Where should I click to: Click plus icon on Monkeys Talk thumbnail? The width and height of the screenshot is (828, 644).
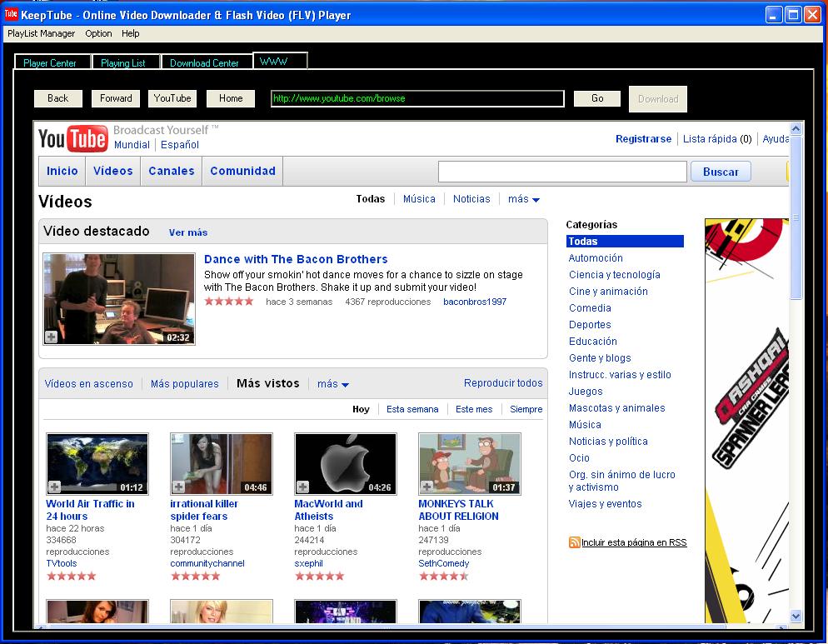(426, 487)
